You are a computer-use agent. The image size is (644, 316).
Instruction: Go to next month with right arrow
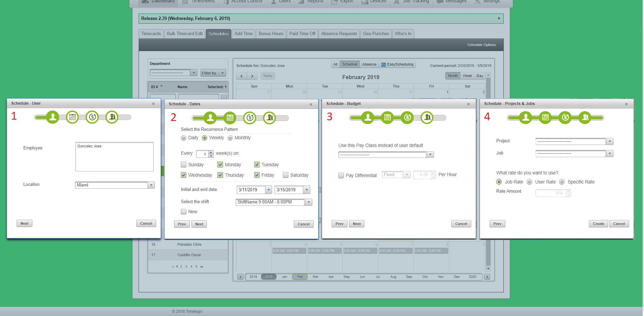pyautogui.click(x=252, y=76)
